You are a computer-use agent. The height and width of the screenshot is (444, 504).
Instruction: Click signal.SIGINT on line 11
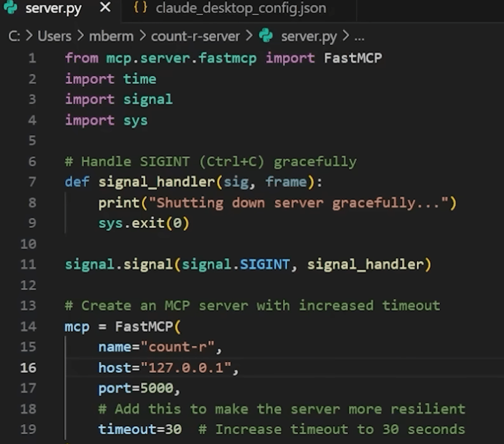(x=235, y=265)
